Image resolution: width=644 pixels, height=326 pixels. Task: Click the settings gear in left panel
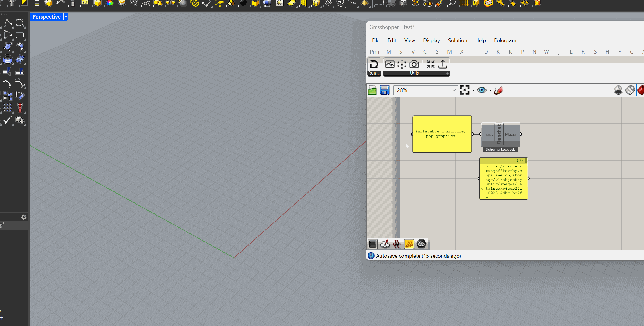pyautogui.click(x=24, y=217)
